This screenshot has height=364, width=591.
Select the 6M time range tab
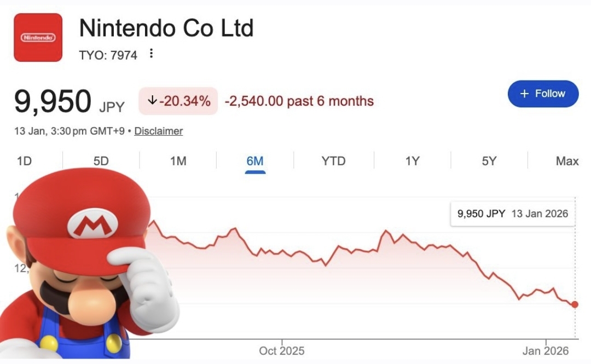255,161
